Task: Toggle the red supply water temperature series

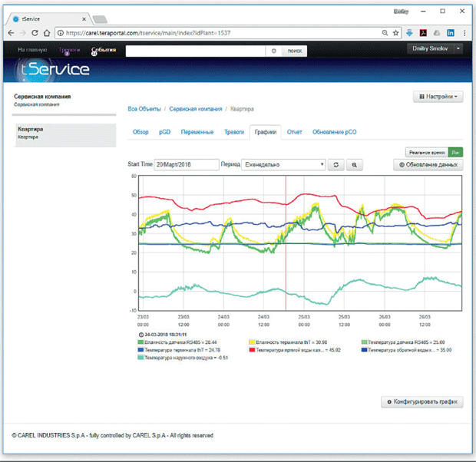Action: (x=295, y=350)
